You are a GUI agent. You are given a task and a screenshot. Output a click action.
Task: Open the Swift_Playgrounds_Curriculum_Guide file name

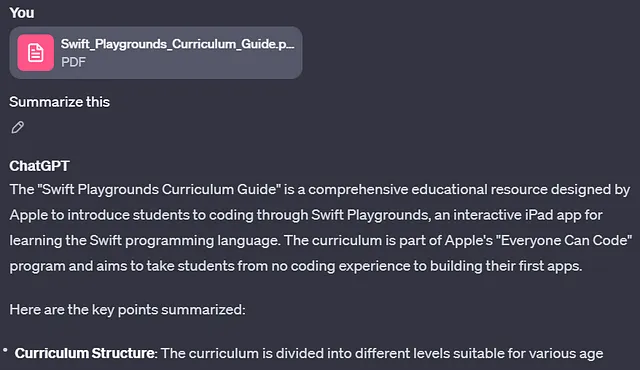coord(178,44)
